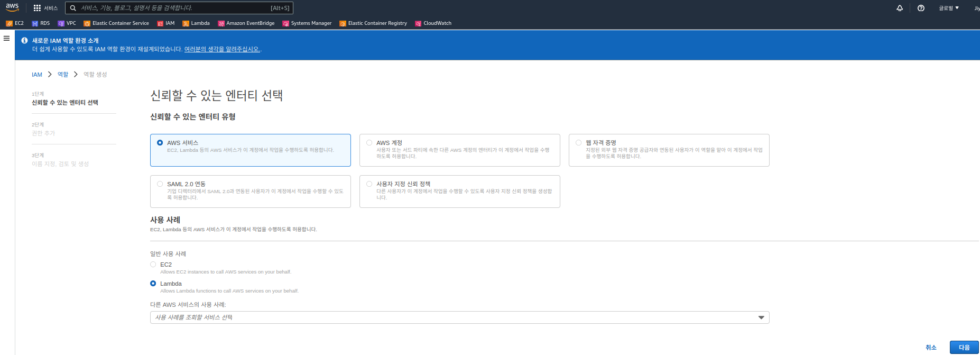Screen dimensions: 980x355
Task: Open Elastic Container Service shortcut
Action: (x=116, y=23)
